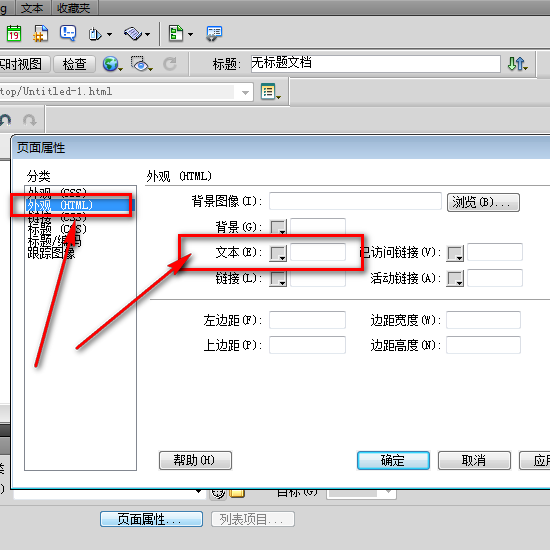Open the 收藏夹 tab

[74, 8]
